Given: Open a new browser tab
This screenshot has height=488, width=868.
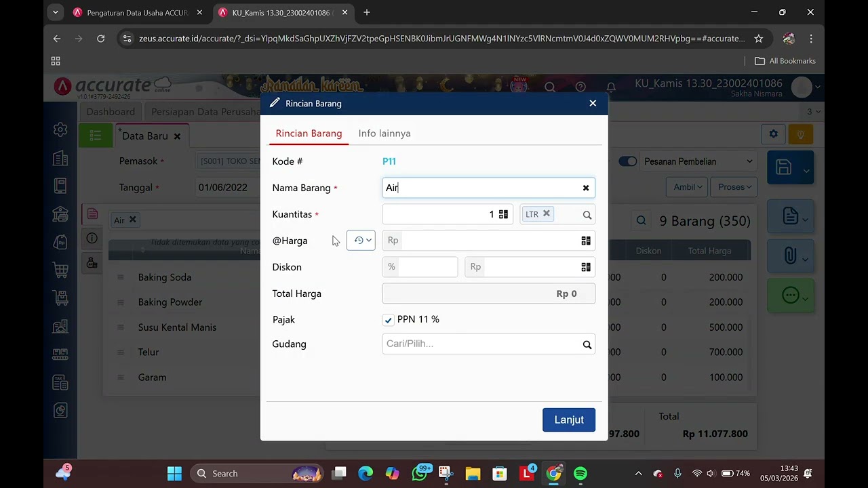Looking at the screenshot, I should (x=367, y=12).
